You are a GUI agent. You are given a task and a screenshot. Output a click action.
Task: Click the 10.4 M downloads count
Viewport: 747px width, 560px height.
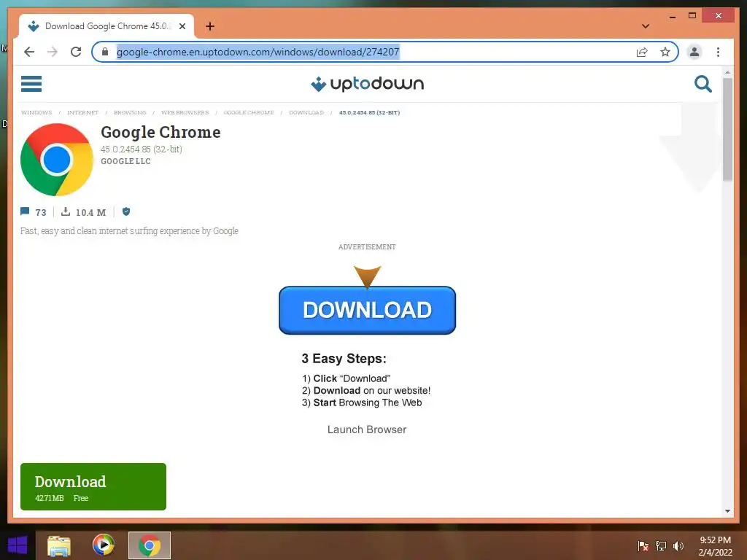coord(91,212)
